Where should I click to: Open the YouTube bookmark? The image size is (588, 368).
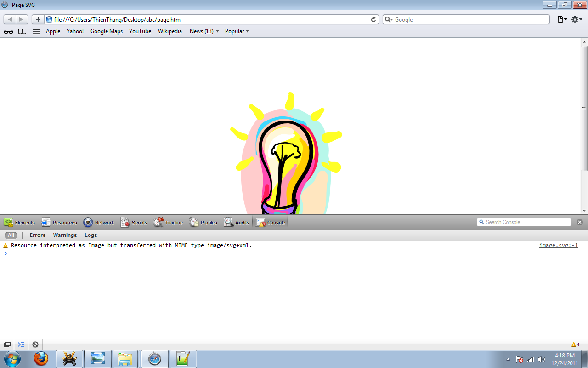tap(140, 31)
